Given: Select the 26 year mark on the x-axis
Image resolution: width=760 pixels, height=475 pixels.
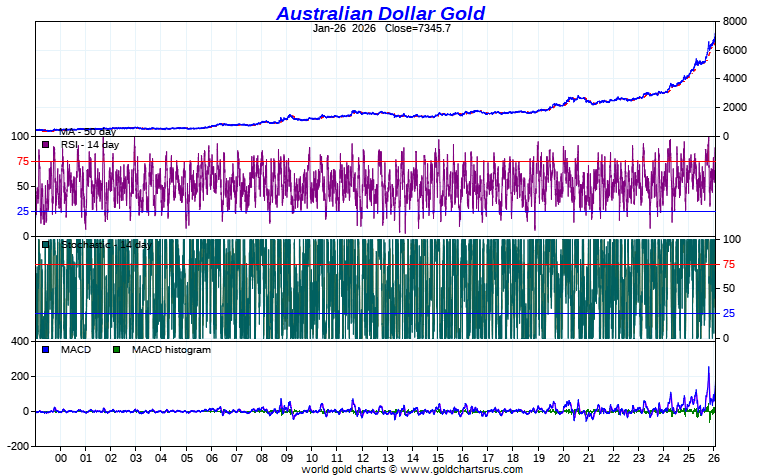Looking at the screenshot, I should point(714,458).
